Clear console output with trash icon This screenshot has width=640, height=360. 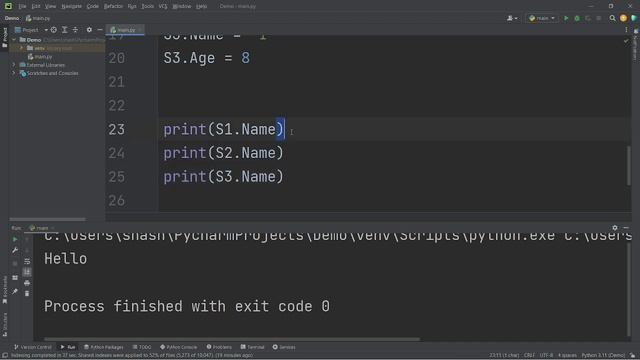27,293
